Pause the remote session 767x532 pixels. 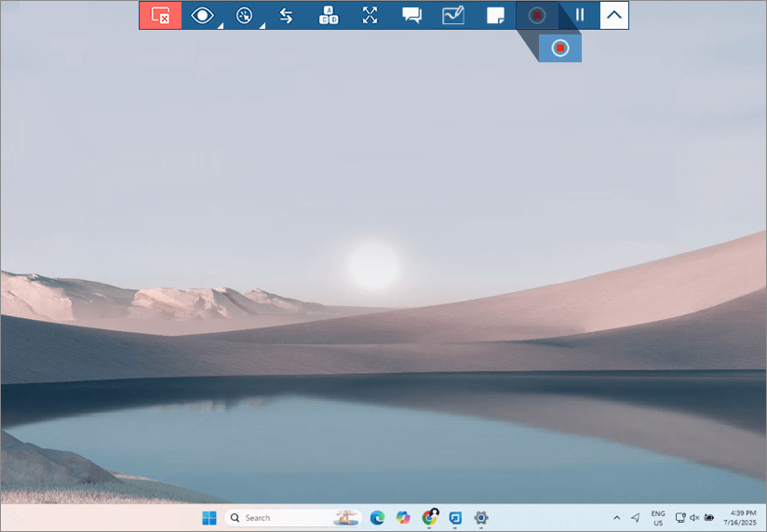coord(580,16)
